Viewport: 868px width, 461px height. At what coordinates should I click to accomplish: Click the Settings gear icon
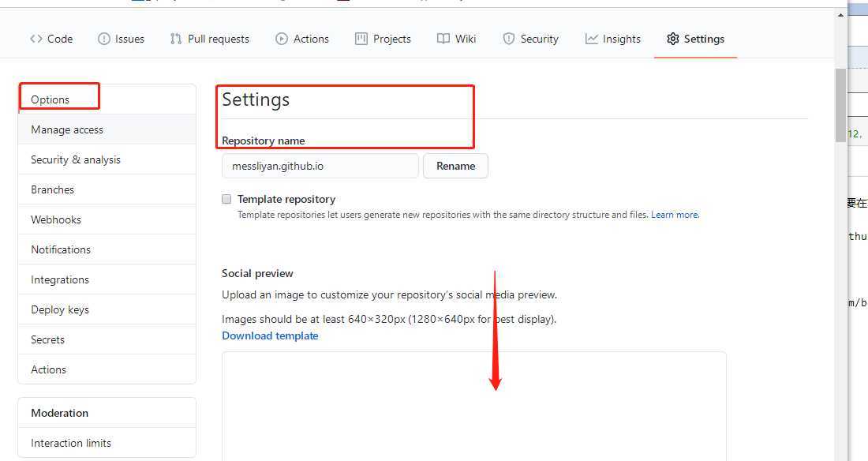672,39
